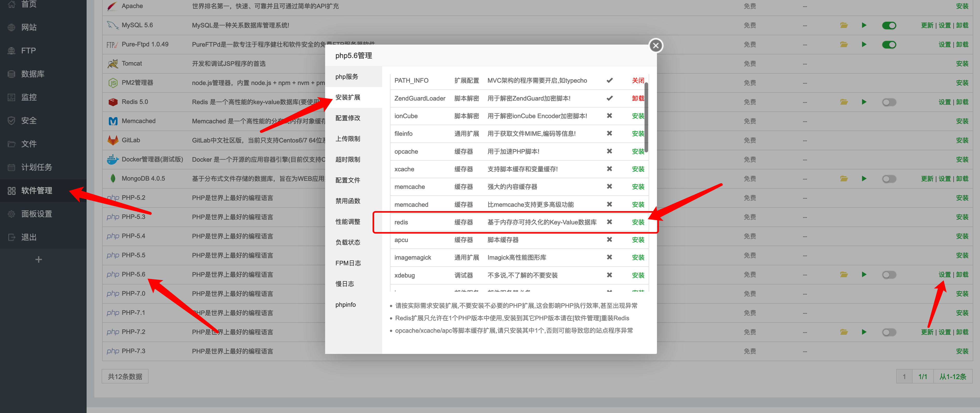
Task: Open 配置文件 tab in the dialog
Action: [x=353, y=180]
